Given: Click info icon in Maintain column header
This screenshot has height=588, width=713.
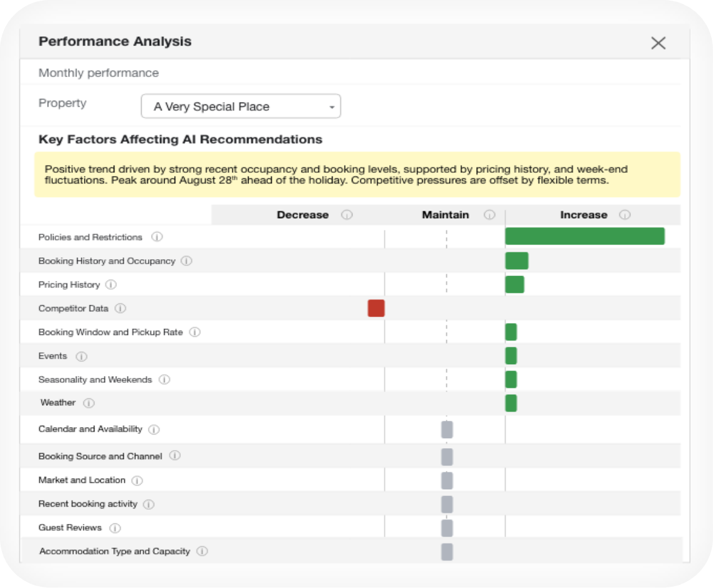Looking at the screenshot, I should point(489,214).
